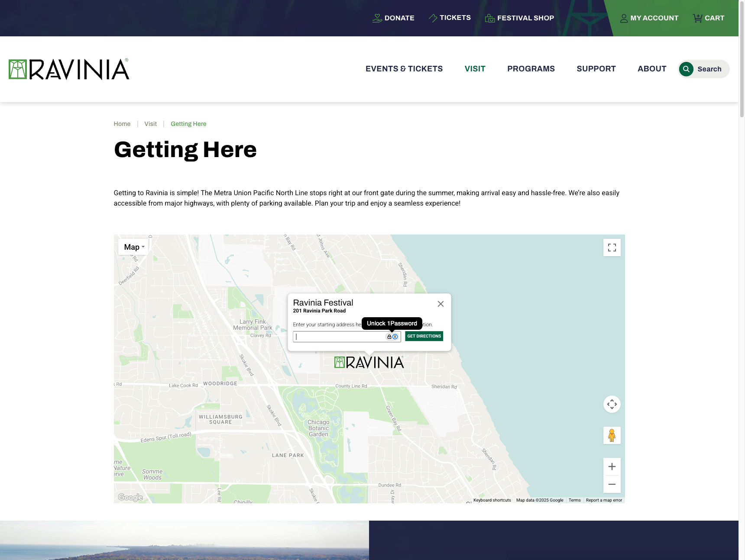Screen dimensions: 745x560
Task: Click the Getting Here breadcrumb
Action: point(188,124)
